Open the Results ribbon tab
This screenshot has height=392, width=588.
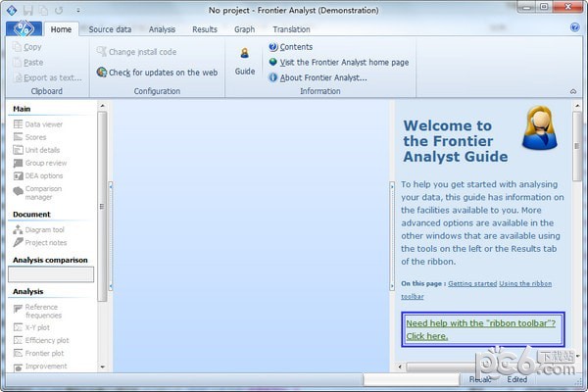click(205, 29)
